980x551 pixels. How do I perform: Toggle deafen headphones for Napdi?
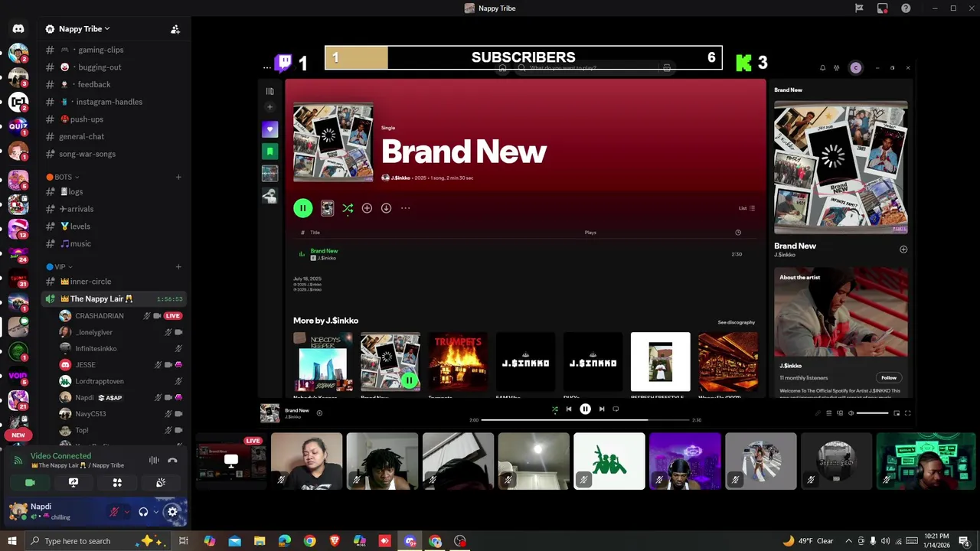pyautogui.click(x=143, y=512)
